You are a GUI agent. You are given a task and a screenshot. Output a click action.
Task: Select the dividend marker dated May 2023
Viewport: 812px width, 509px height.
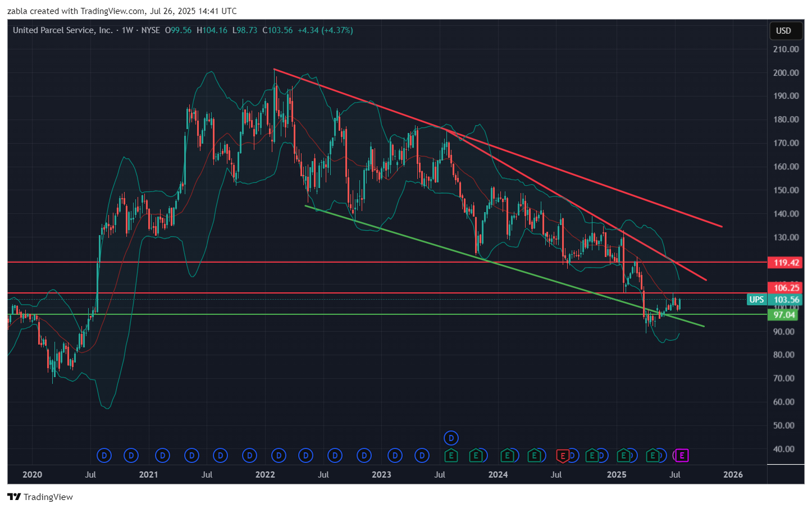coord(422,456)
